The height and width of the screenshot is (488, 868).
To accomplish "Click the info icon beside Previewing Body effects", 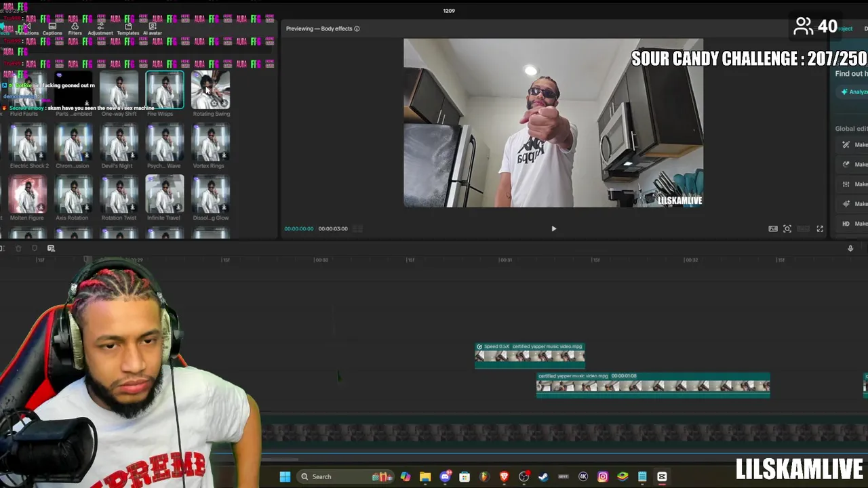I will click(357, 28).
